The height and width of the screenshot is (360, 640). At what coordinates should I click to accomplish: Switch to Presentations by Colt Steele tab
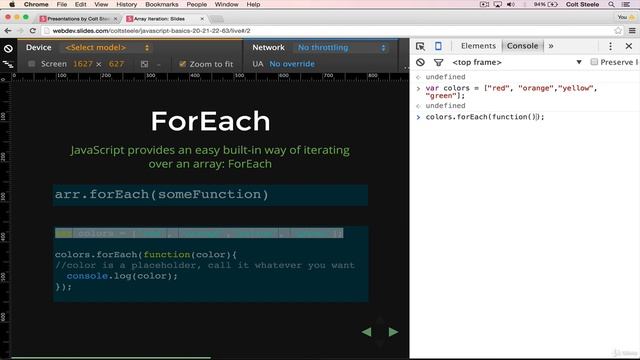click(x=78, y=19)
